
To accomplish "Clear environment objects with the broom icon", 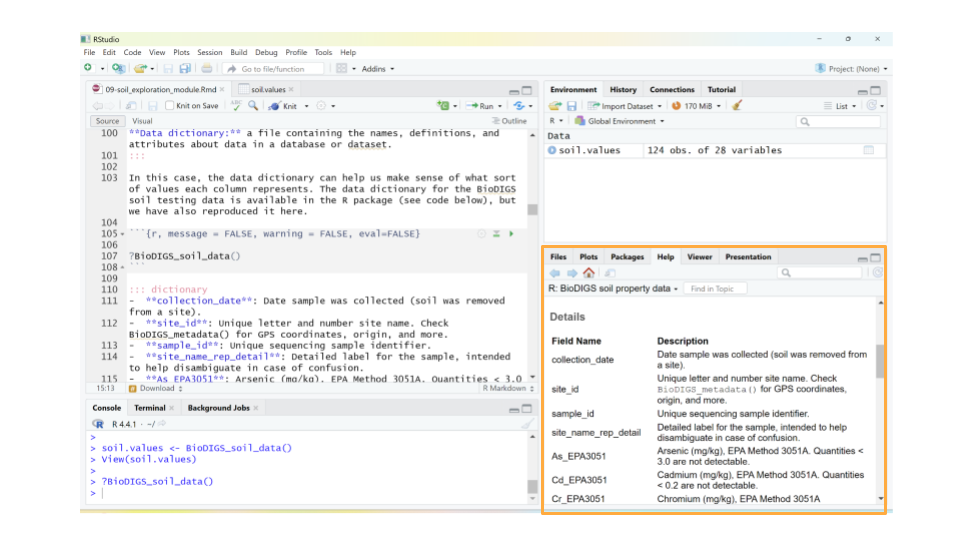I will coord(737,106).
